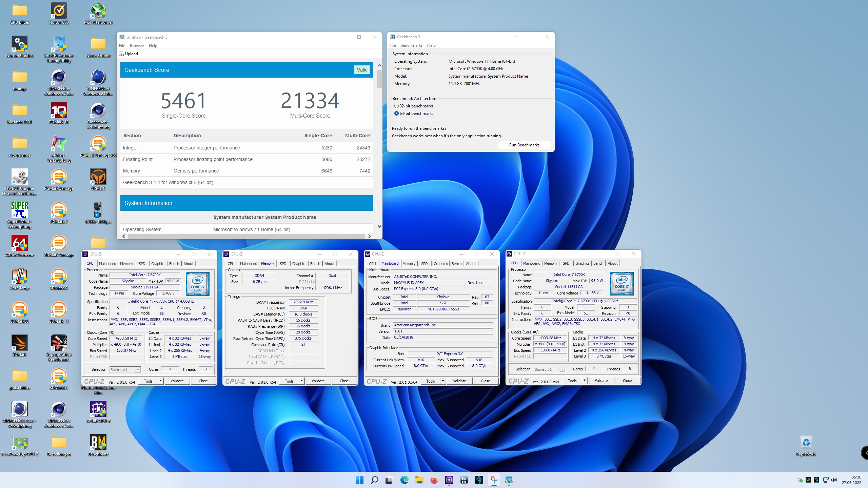Open Benchmarks menu in Geekbench 3 window

(411, 45)
